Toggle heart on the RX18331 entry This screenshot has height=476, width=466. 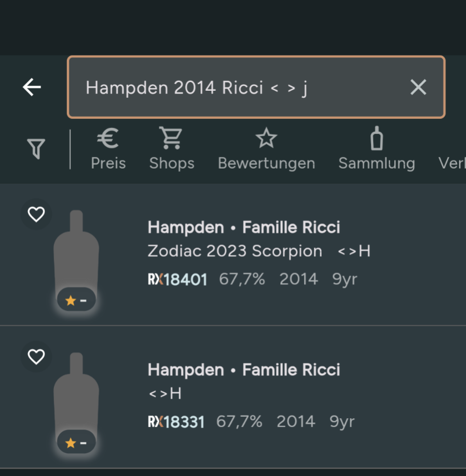click(36, 357)
